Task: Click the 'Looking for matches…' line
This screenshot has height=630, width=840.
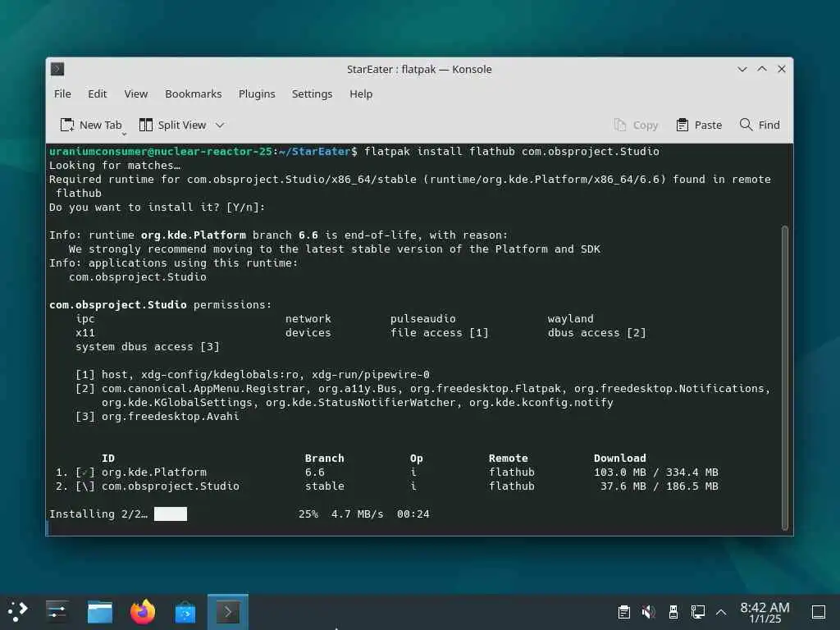Action: tap(115, 166)
